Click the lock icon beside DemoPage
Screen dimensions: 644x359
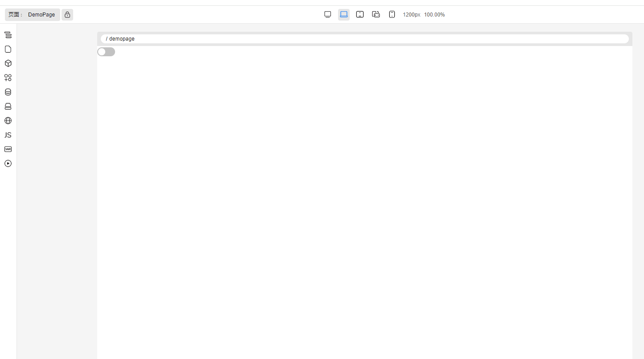pos(67,15)
